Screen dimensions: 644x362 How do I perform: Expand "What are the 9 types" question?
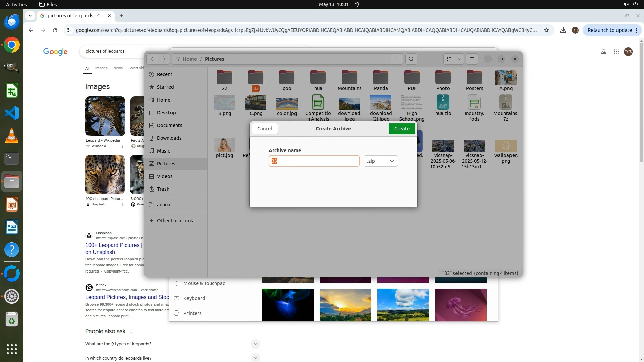click(255, 344)
